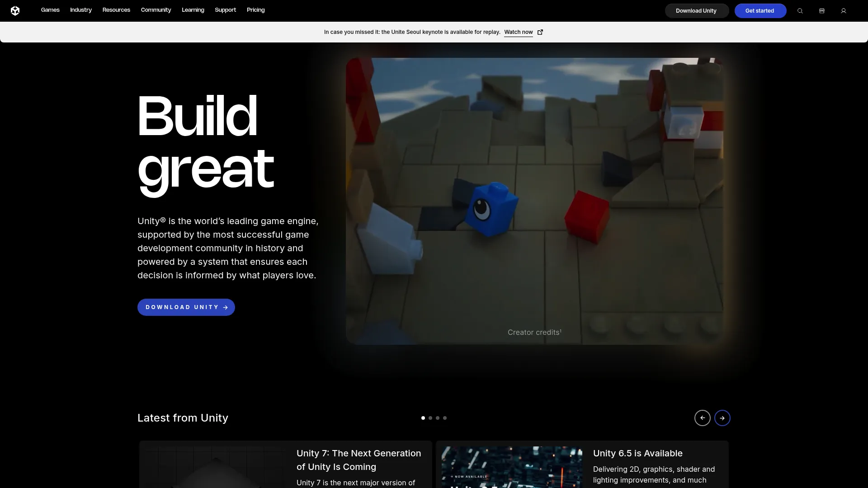Open the Pricing page
This screenshot has height=488, width=868.
point(256,10)
